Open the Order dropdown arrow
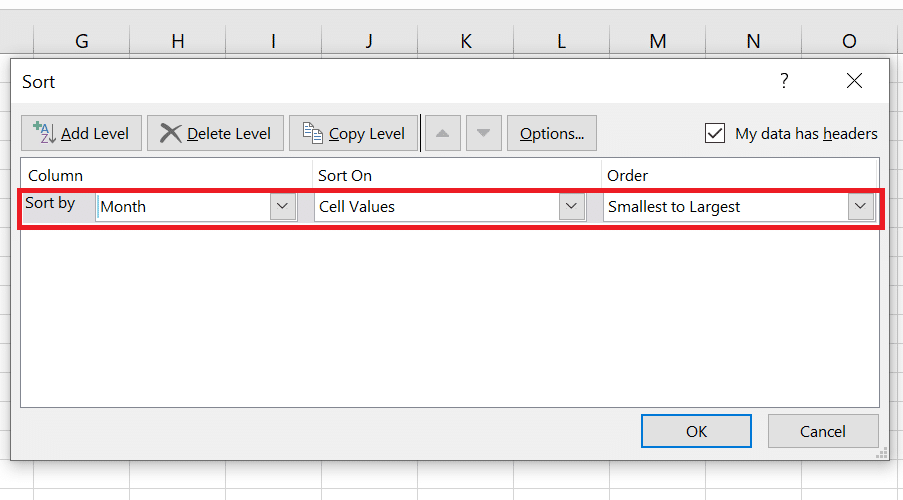903x500 pixels. click(860, 206)
